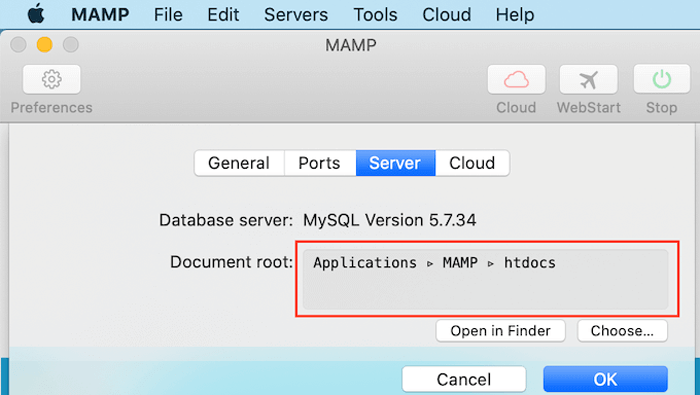Switch to the General tab
Image resolution: width=700 pixels, height=395 pixels.
[239, 163]
